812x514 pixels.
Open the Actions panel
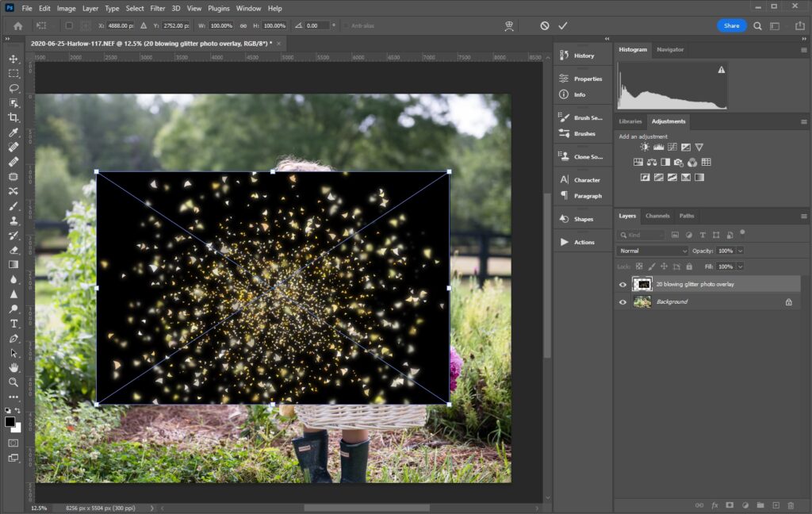pos(583,242)
